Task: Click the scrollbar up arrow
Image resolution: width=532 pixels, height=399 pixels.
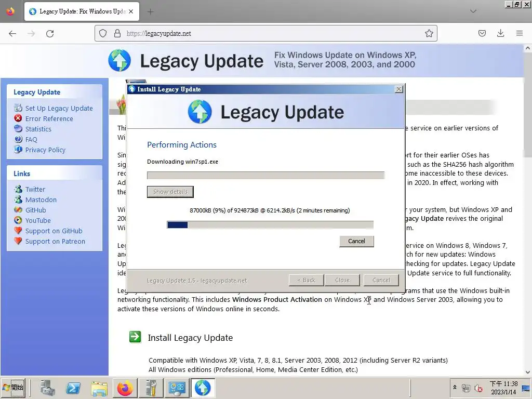Action: tap(528, 48)
